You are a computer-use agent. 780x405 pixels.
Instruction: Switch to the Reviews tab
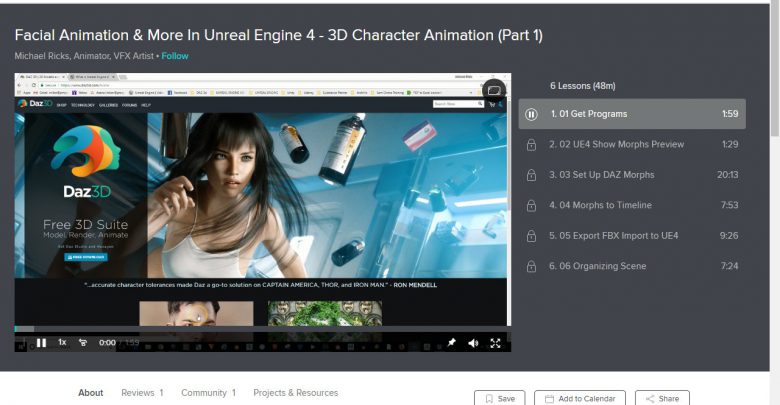click(142, 393)
